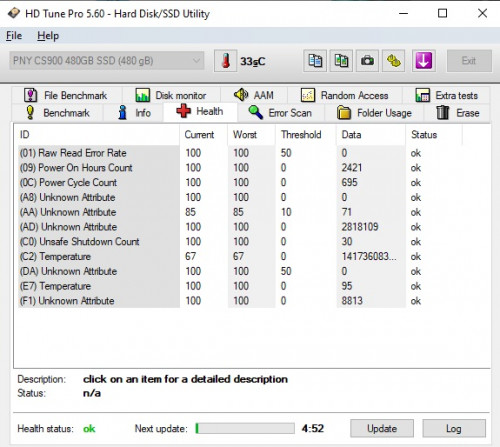500x447 pixels.
Task: Open the Help menu
Action: (x=48, y=35)
